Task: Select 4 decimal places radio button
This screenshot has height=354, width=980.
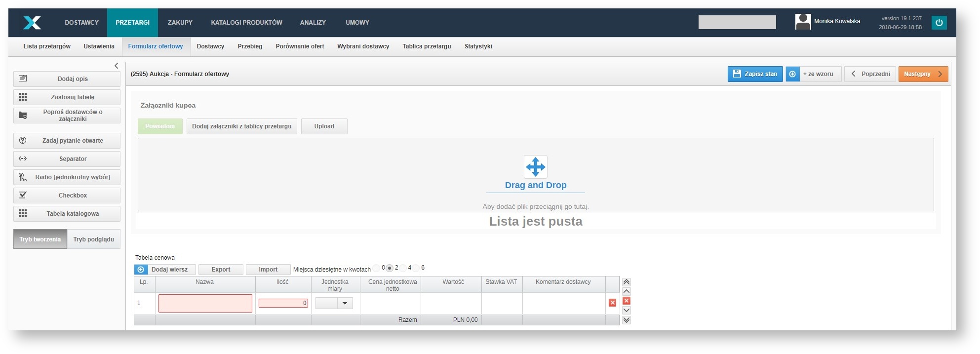Action: [x=403, y=268]
